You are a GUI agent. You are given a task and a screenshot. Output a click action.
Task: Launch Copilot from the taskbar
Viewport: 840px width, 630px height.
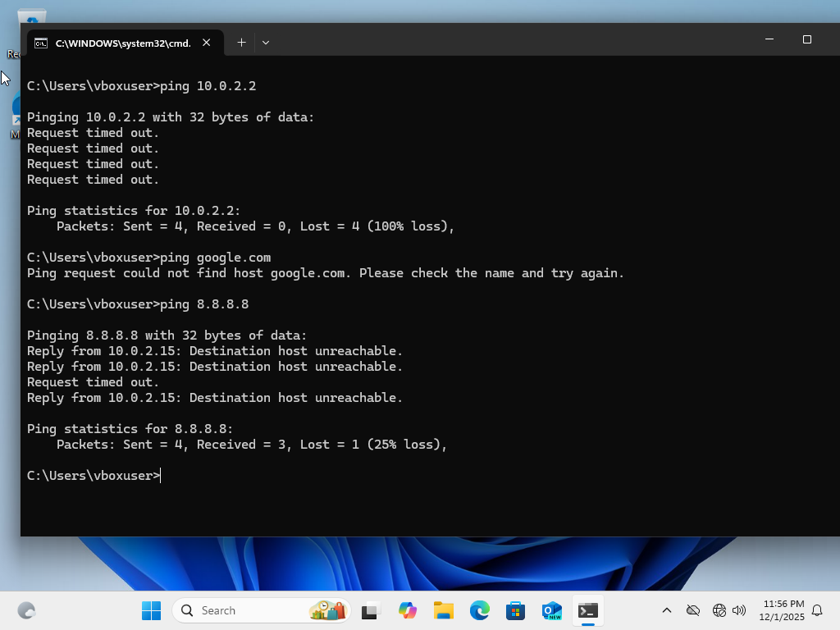408,610
